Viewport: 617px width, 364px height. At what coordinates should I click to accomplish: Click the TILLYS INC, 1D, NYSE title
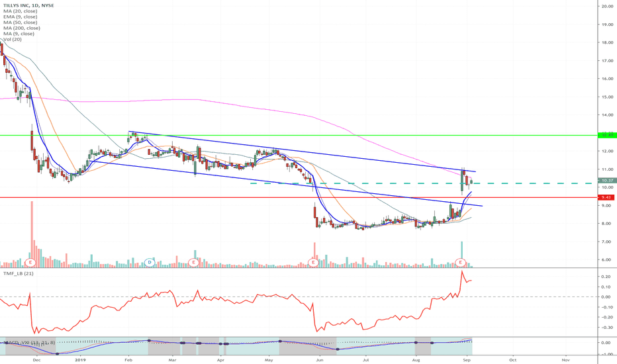click(x=28, y=5)
